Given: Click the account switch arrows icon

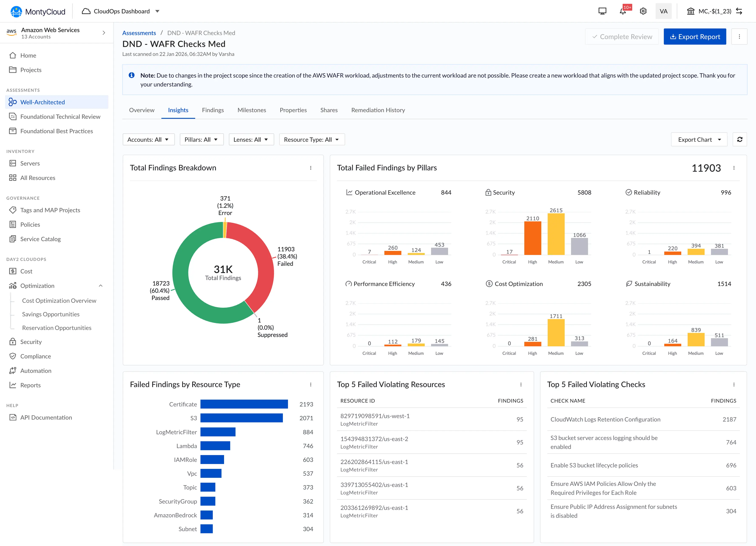Looking at the screenshot, I should [740, 11].
